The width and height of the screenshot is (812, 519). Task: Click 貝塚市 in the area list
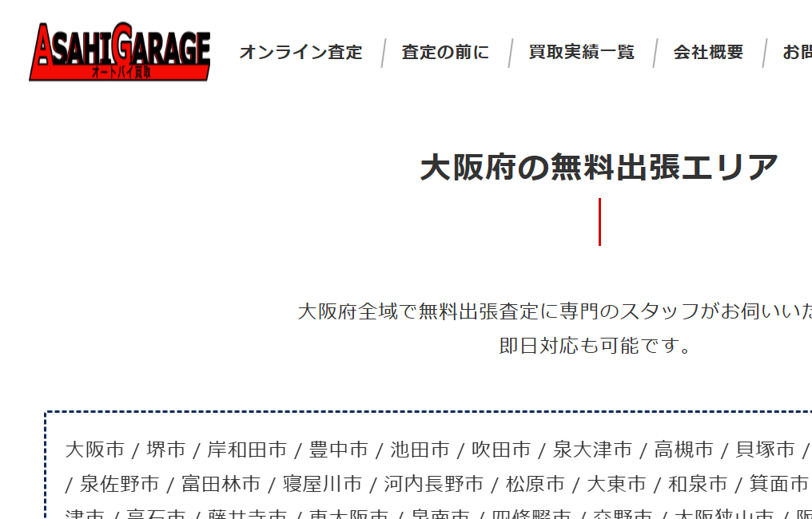pyautogui.click(x=765, y=450)
